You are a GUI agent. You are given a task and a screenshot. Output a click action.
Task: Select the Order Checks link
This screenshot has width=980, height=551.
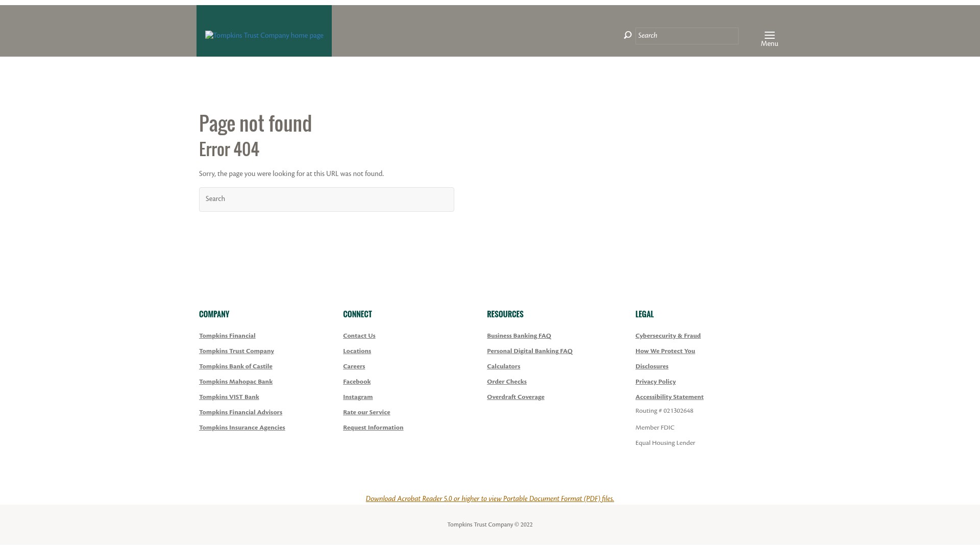[507, 382]
